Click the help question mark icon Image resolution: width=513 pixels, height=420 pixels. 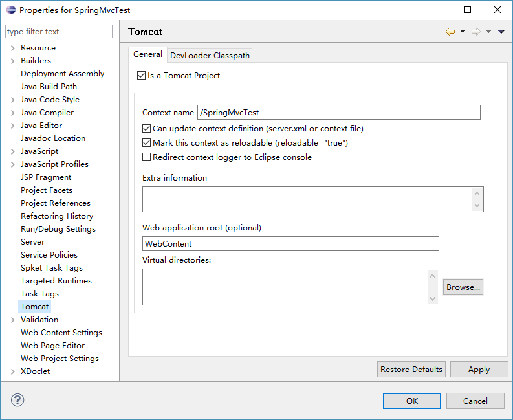(17, 401)
